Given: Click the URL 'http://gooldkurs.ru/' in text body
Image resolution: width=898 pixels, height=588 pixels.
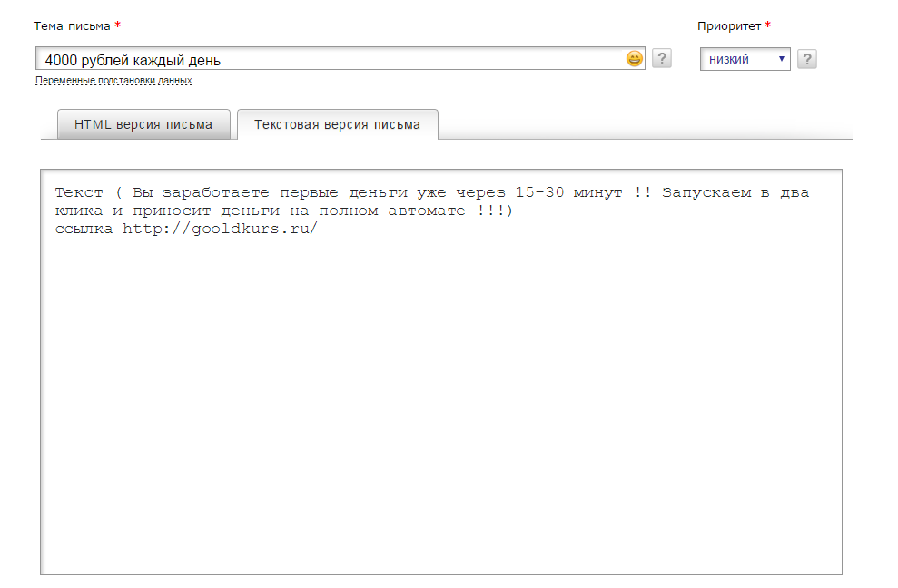Looking at the screenshot, I should click(220, 229).
